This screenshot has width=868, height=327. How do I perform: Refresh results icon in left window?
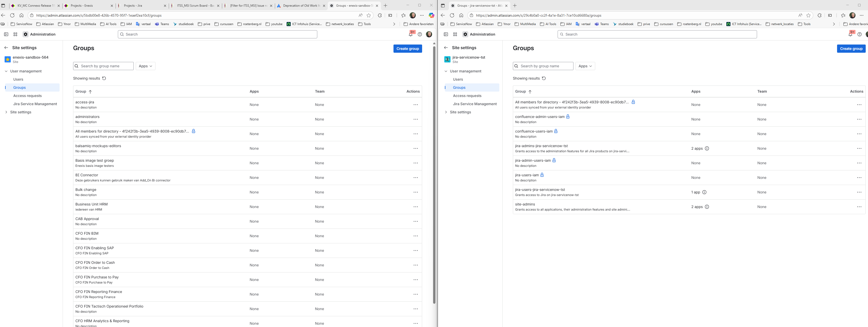pos(104,78)
